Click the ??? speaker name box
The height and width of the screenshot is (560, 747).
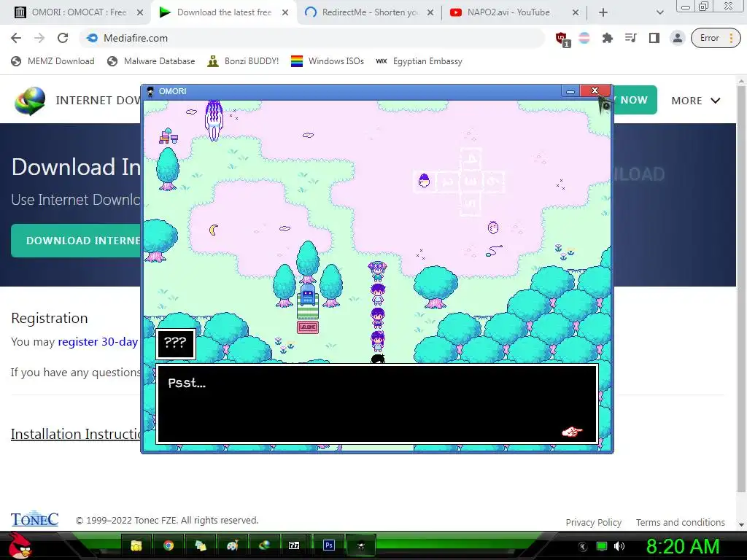pos(175,343)
